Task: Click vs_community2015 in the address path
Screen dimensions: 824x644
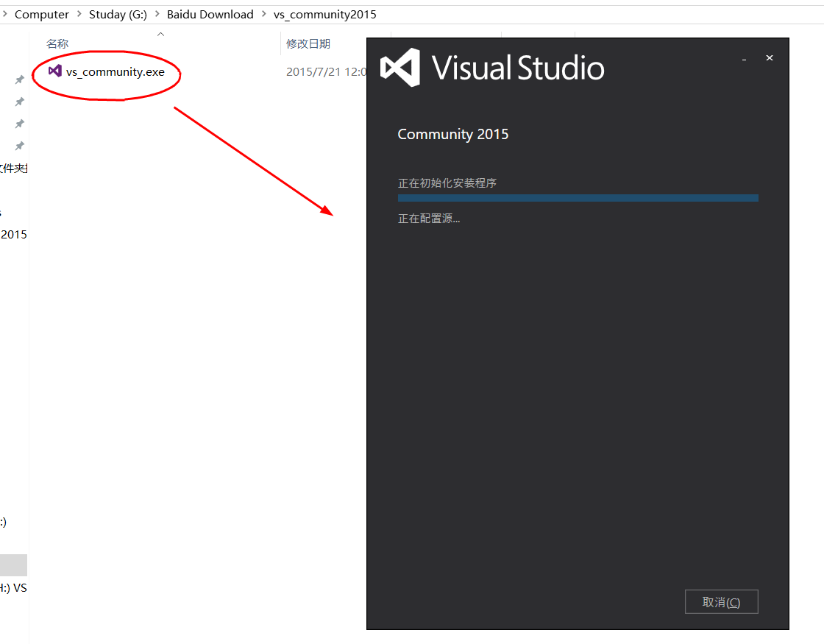Action: (324, 15)
